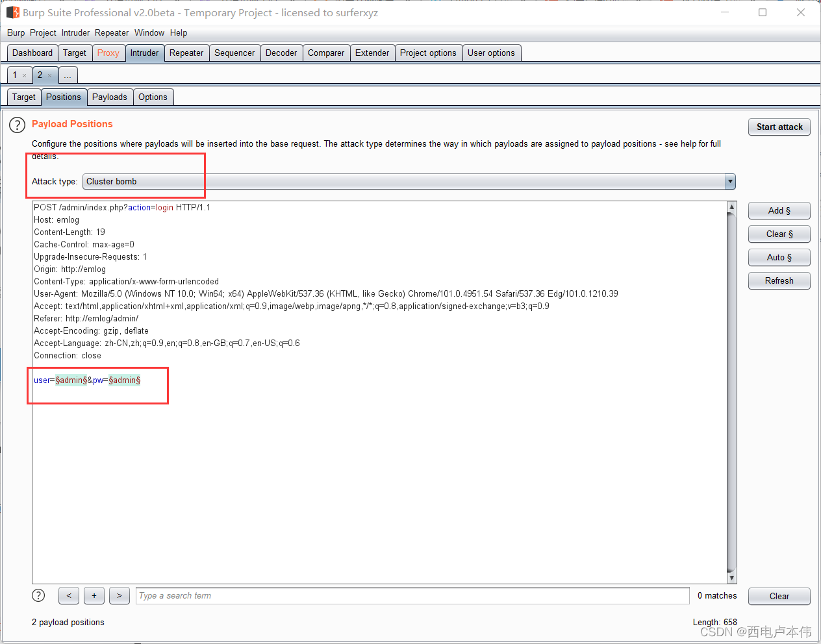Click the plus search options button
The height and width of the screenshot is (644, 821).
[x=94, y=595]
